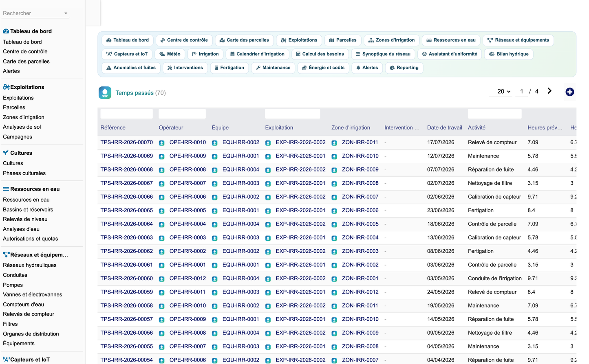Click operator icon beside OPE-IRR-0010 in first row

coord(162,143)
